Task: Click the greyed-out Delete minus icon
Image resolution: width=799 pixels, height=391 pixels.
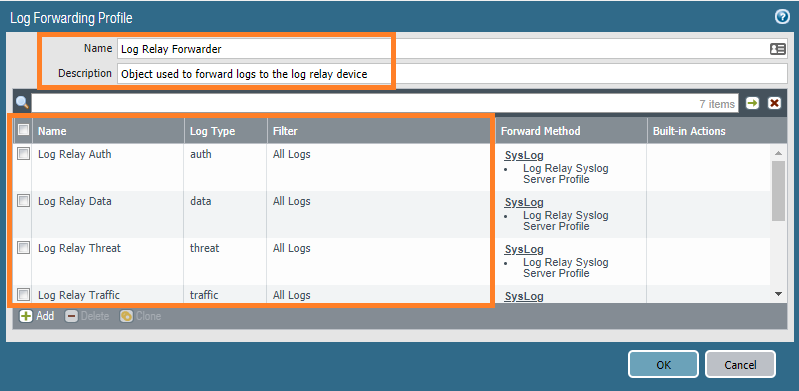Action: [71, 316]
